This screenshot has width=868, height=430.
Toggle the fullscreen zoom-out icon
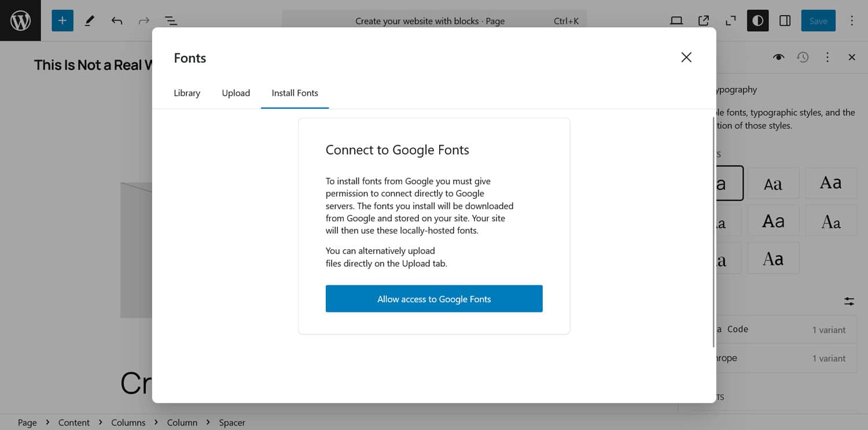(x=731, y=21)
